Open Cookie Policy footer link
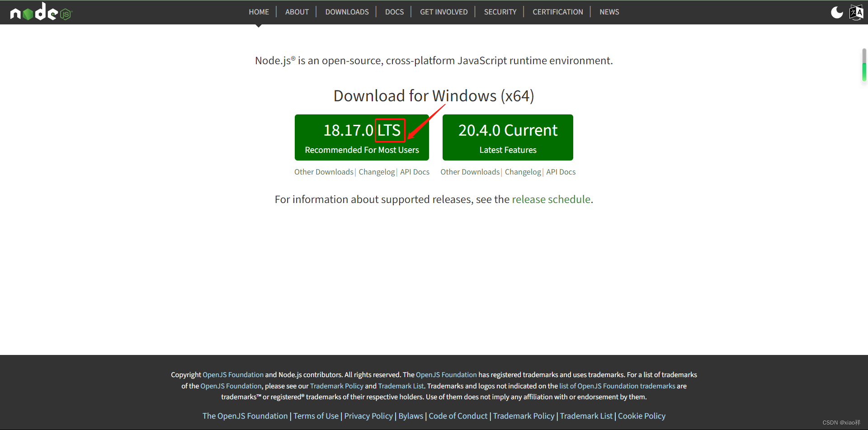868x430 pixels. [642, 416]
